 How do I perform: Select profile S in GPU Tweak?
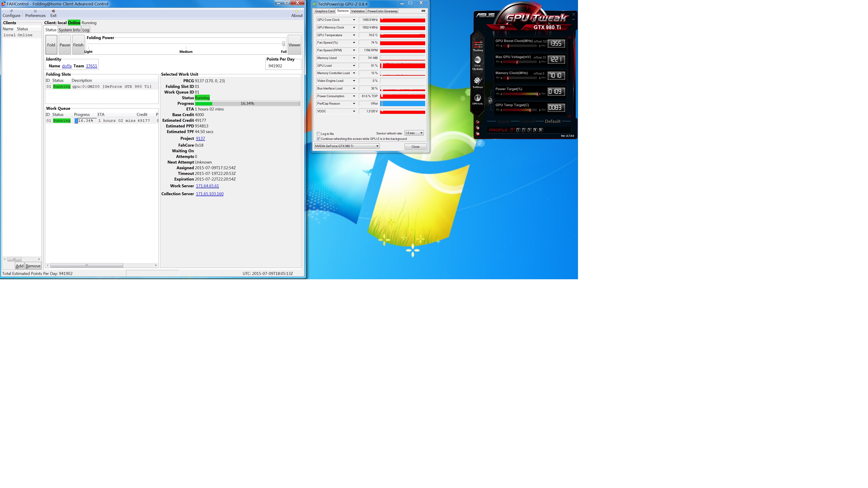535,130
